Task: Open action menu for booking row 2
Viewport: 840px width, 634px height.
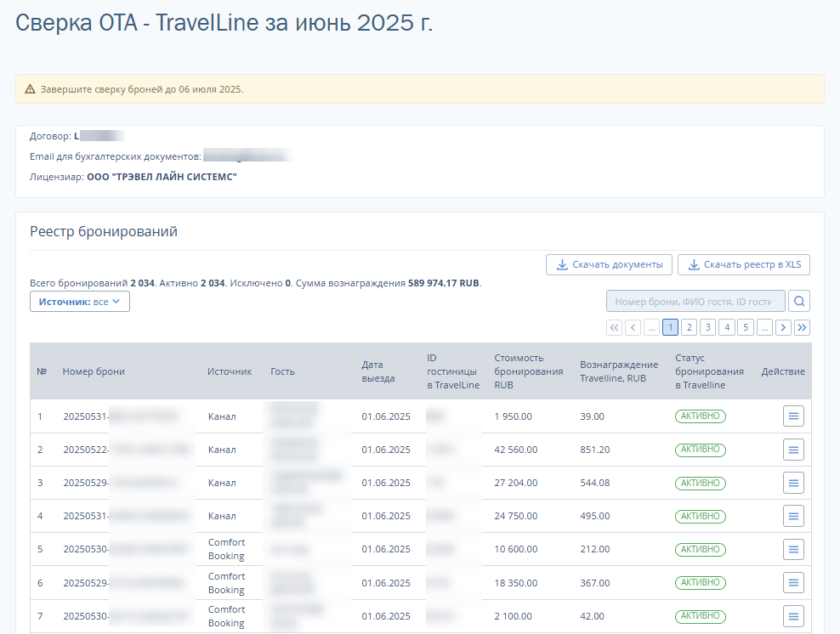Action: click(x=793, y=450)
